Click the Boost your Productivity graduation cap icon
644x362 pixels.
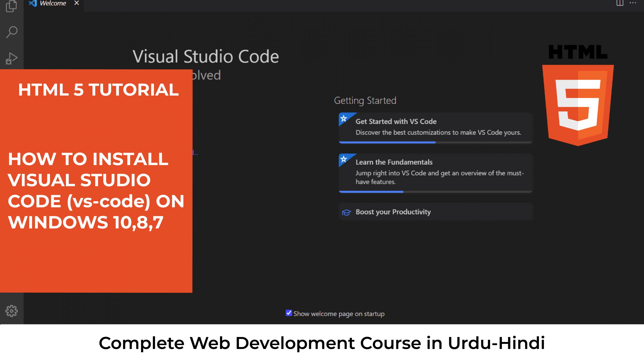click(346, 212)
